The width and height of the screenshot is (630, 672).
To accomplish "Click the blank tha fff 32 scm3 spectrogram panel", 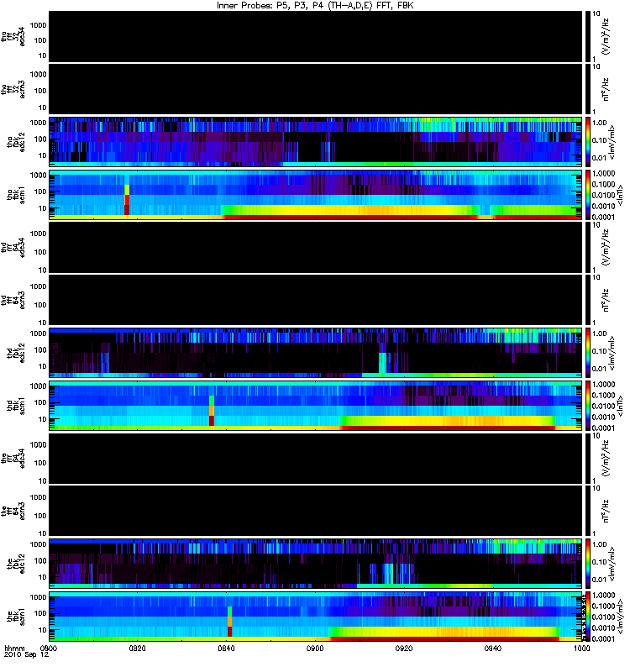I will (315, 89).
